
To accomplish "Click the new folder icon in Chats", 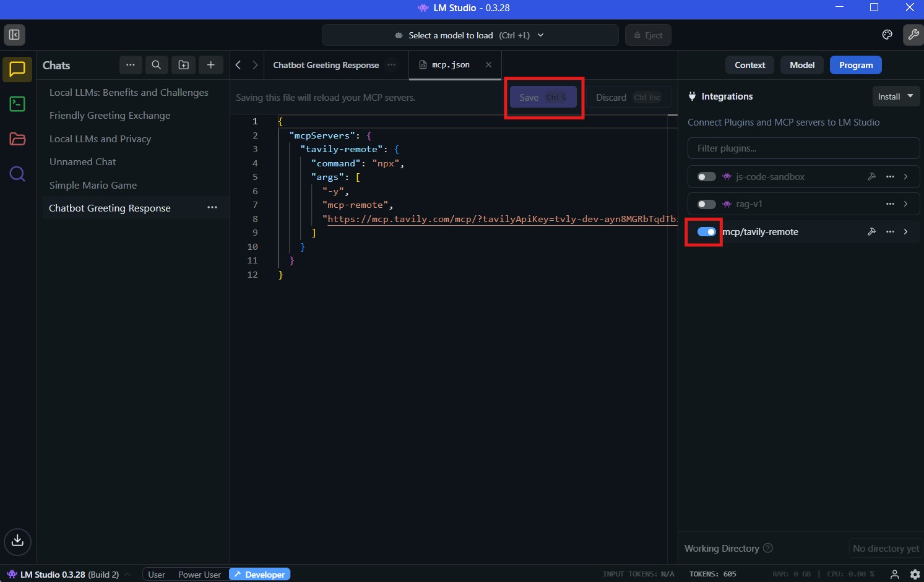I will (x=184, y=65).
